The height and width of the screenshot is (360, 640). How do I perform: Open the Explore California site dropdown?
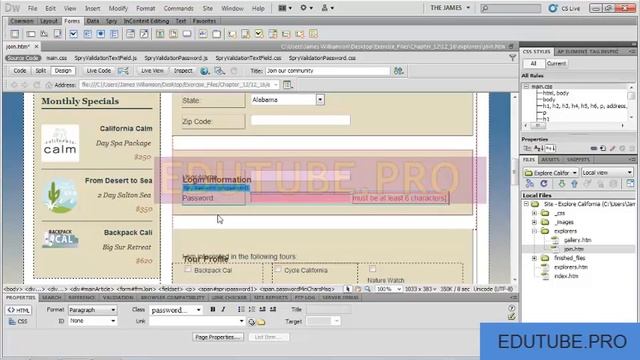coord(551,173)
